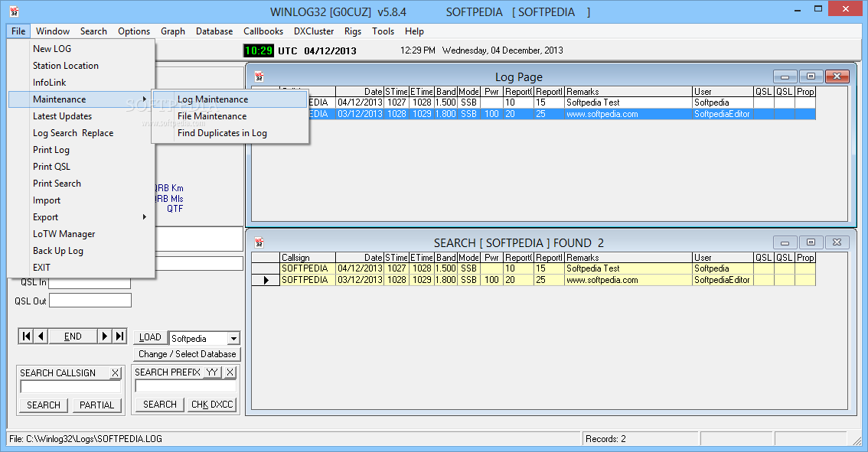
Task: Choose File Maintenance submenu item
Action: [230, 116]
